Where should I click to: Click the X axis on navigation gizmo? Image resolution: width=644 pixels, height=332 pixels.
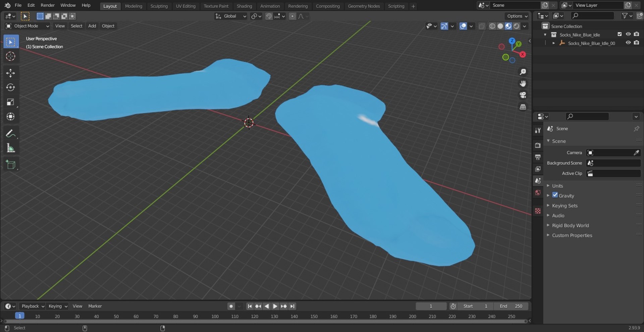coord(522,54)
